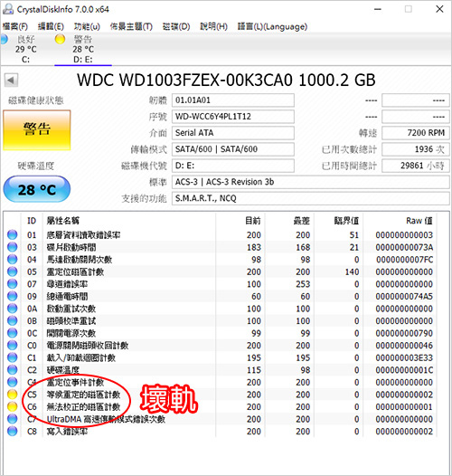Click blue status dot of attribute C0

12,345
